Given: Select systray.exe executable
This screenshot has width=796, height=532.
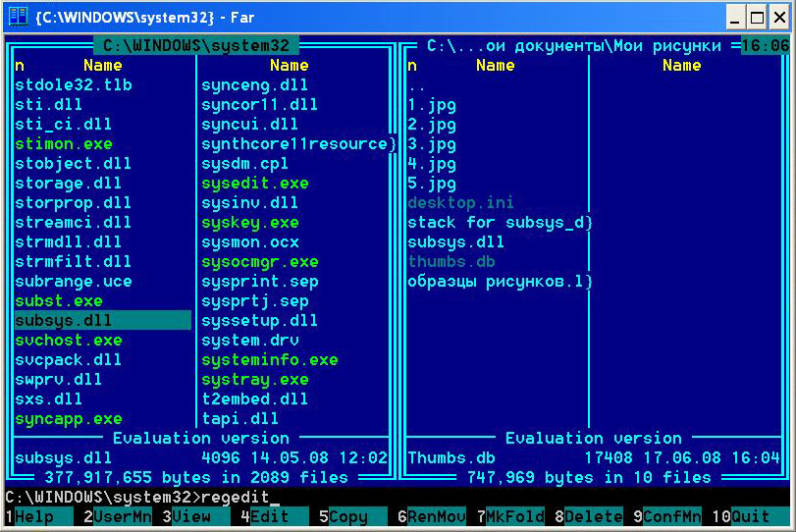Looking at the screenshot, I should coord(255,379).
